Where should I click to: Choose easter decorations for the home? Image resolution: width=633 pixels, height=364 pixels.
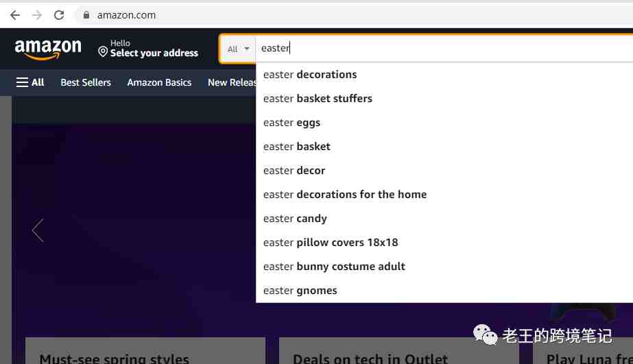tap(444, 195)
